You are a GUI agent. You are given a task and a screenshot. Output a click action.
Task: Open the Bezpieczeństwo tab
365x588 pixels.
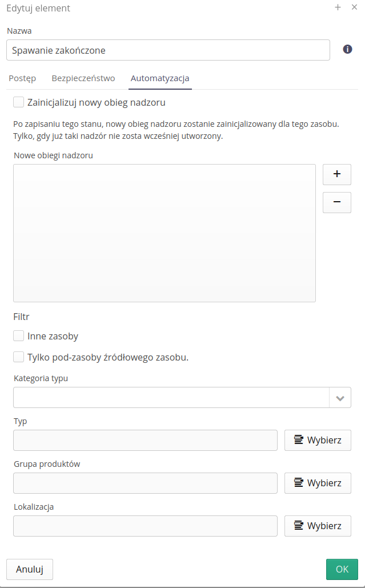(83, 78)
